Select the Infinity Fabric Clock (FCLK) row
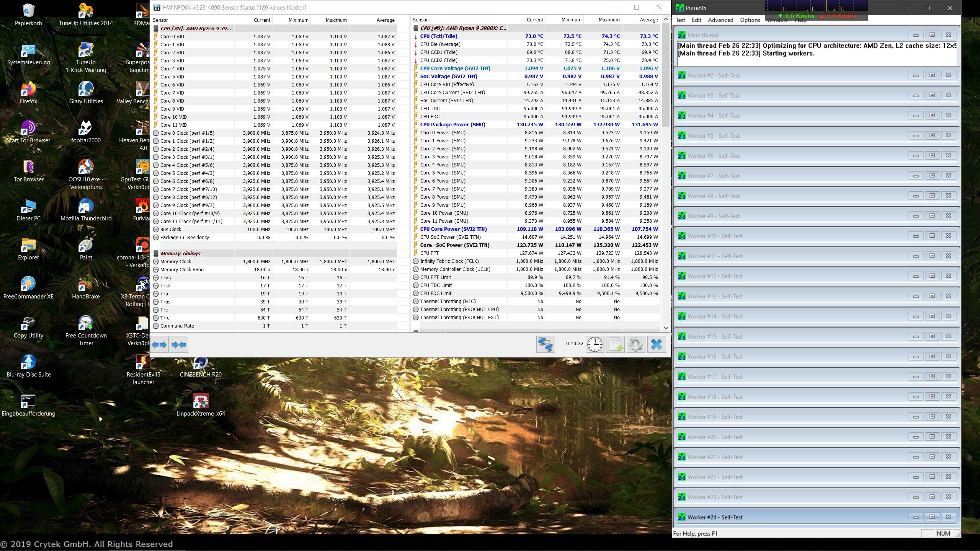This screenshot has width=980, height=551. (536, 261)
